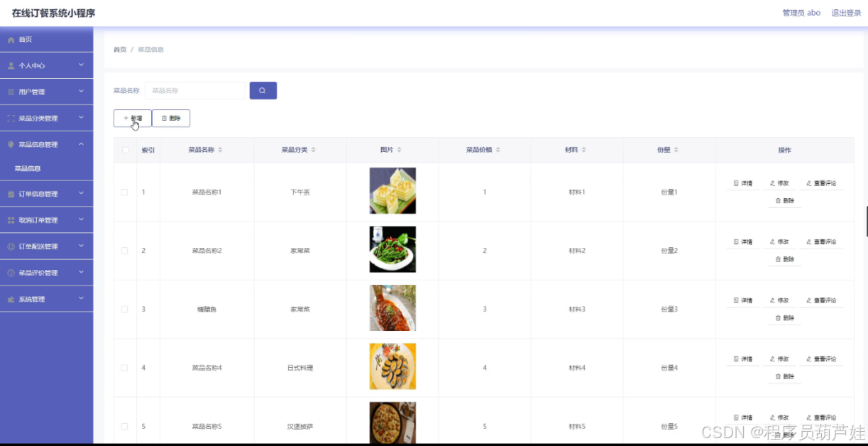Image resolution: width=868 pixels, height=446 pixels.
Task: Go to 首页 in the breadcrumb
Action: click(x=120, y=50)
